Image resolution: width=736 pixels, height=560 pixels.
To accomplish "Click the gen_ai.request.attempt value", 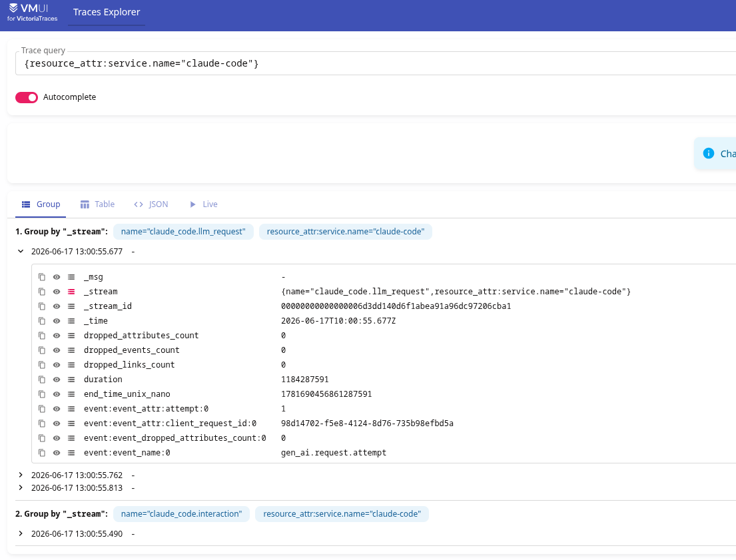I will point(334,453).
